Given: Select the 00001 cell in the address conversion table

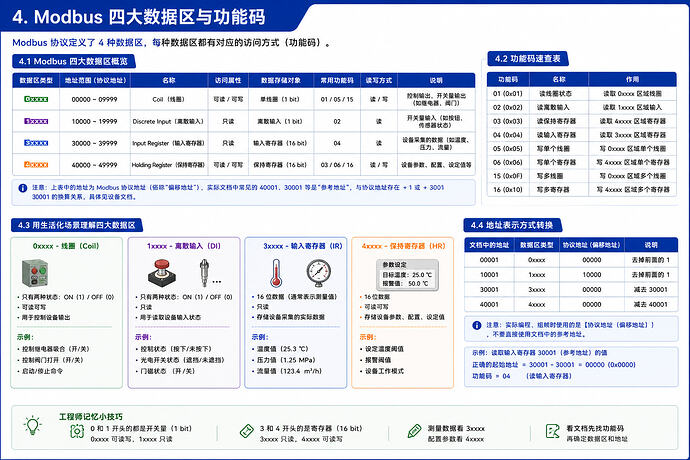Looking at the screenshot, I should pos(489,260).
